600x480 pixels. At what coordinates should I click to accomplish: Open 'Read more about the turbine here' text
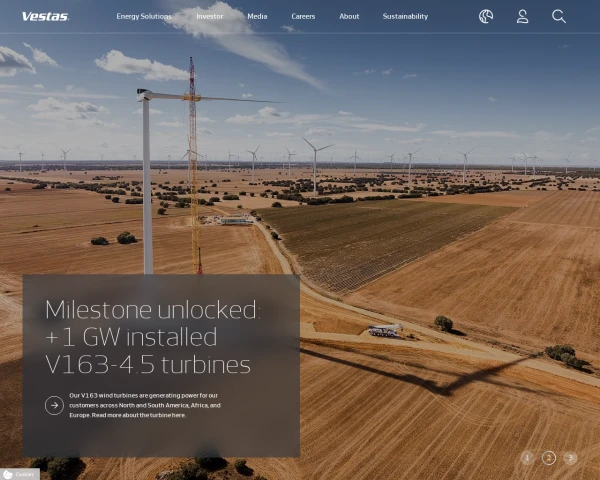[x=139, y=415]
